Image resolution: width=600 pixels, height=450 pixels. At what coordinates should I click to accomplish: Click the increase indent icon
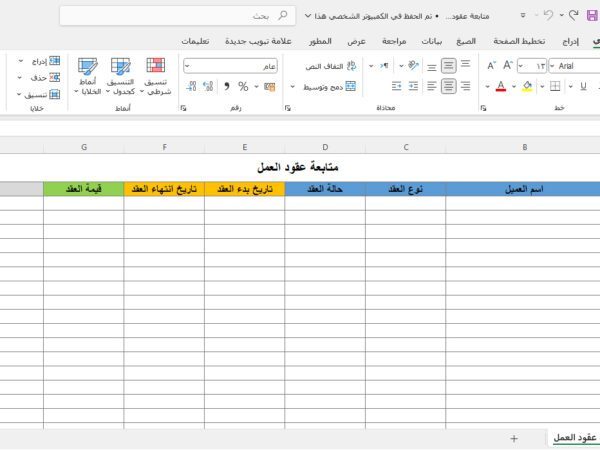[x=396, y=86]
